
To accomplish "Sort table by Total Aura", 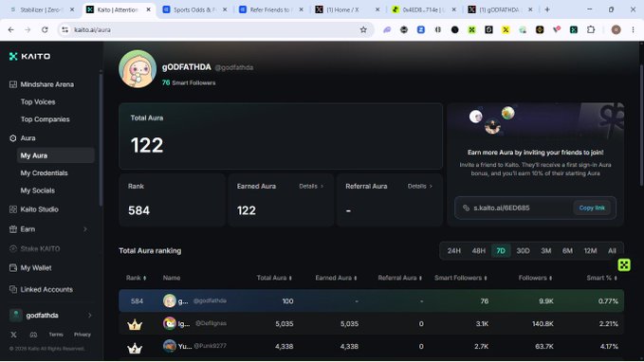I will point(274,278).
